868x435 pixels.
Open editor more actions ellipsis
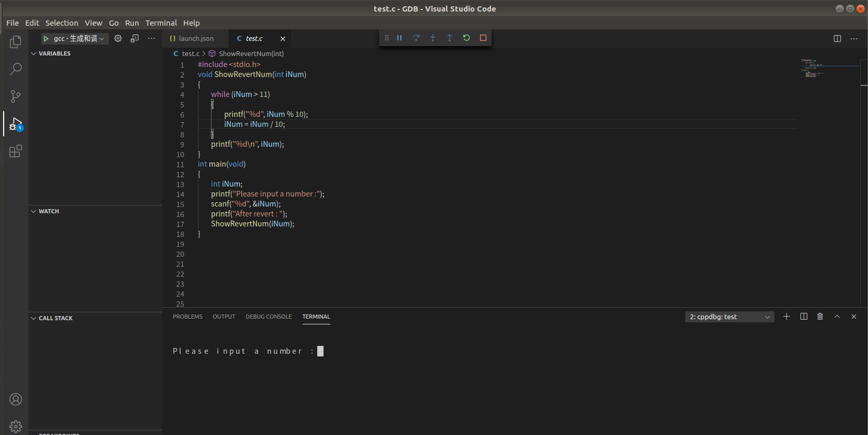[x=854, y=38]
